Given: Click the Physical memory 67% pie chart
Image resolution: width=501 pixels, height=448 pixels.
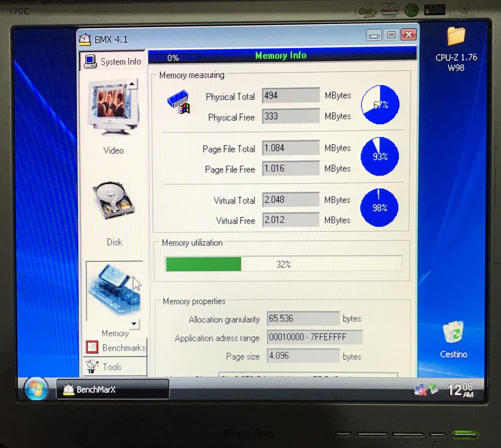Looking at the screenshot, I should (x=380, y=105).
